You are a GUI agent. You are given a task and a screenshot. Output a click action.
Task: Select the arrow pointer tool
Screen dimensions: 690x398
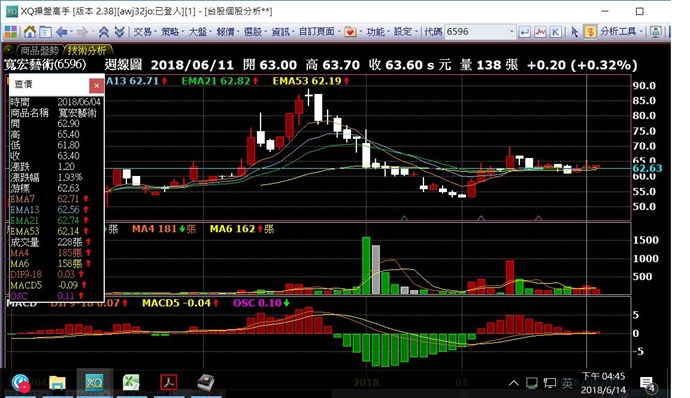click(x=574, y=32)
